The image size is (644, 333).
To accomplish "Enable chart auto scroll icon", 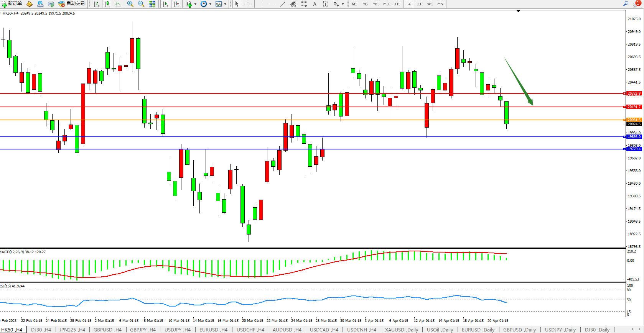I will (x=165, y=4).
